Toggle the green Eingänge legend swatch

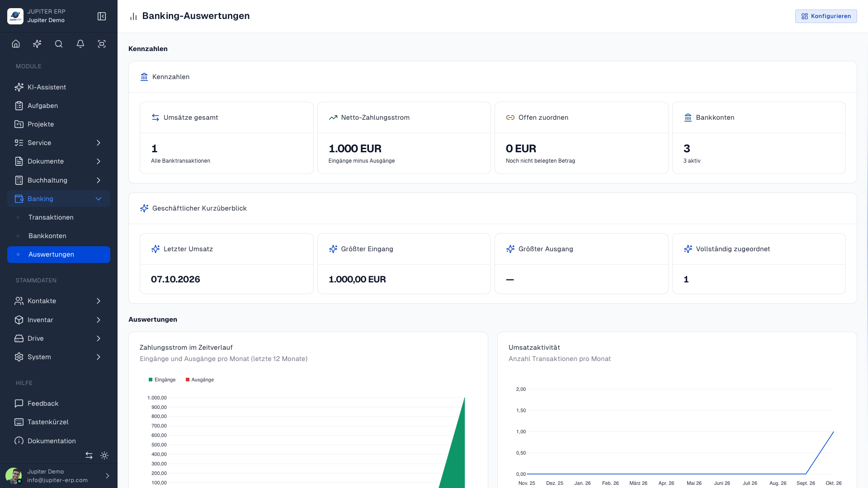pyautogui.click(x=151, y=380)
